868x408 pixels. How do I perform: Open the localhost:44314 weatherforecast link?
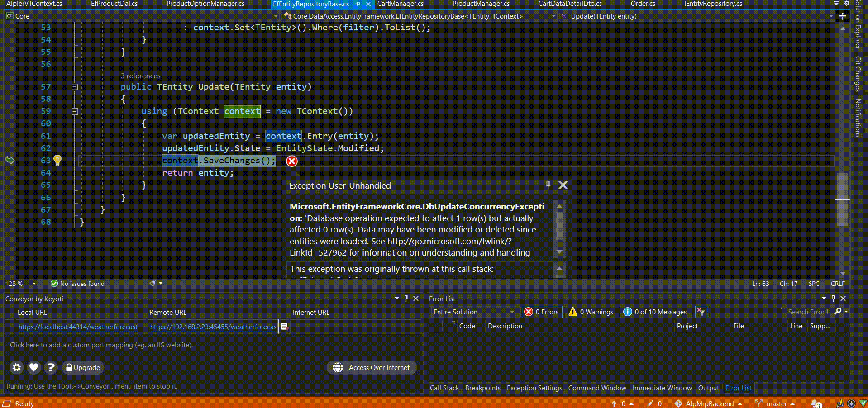coord(78,327)
